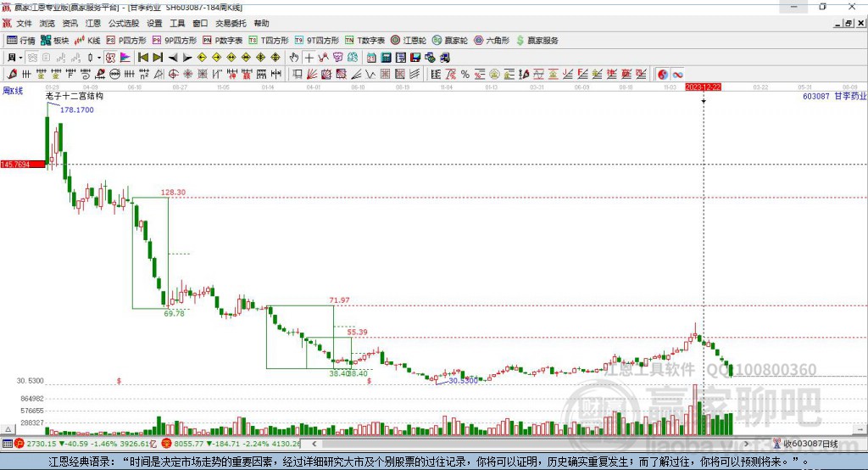
Task: Open the T数字表 tool
Action: click(364, 41)
